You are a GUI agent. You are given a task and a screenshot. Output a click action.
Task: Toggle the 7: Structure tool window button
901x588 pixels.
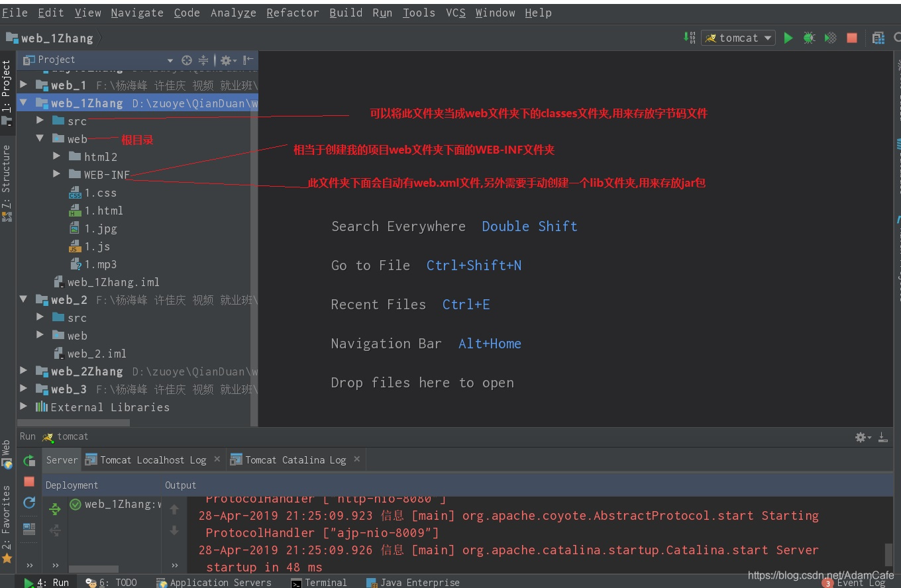[x=7, y=183]
